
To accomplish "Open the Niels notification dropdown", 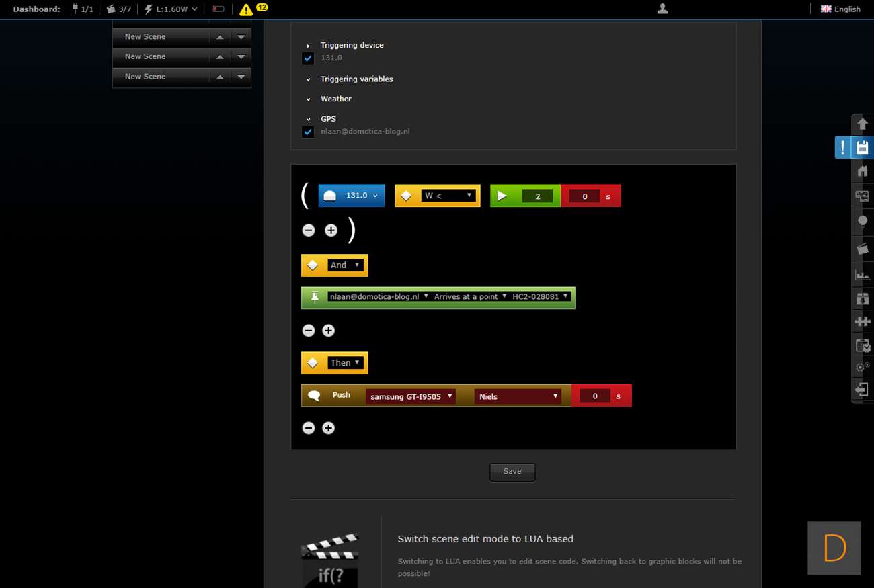I will [517, 396].
